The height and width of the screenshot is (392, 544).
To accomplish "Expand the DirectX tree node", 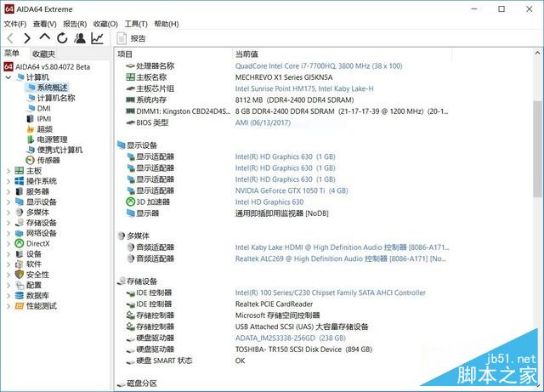I will pos(8,244).
